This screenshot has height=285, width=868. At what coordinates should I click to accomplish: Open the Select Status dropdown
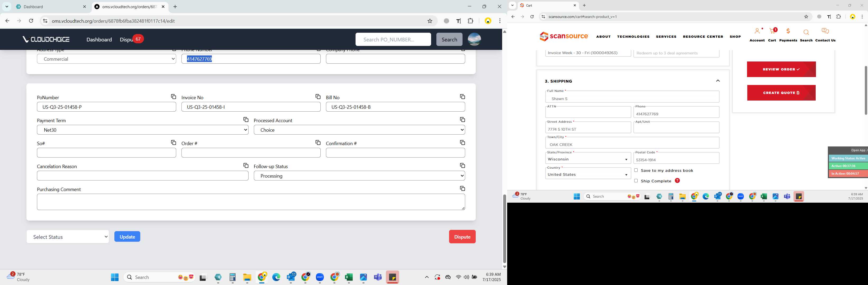pos(68,237)
